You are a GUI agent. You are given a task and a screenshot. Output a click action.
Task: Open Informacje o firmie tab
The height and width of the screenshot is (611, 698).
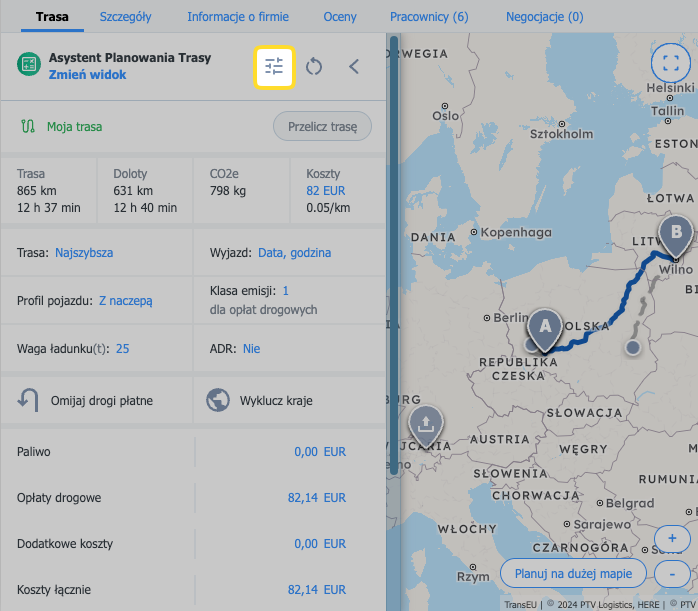click(237, 17)
